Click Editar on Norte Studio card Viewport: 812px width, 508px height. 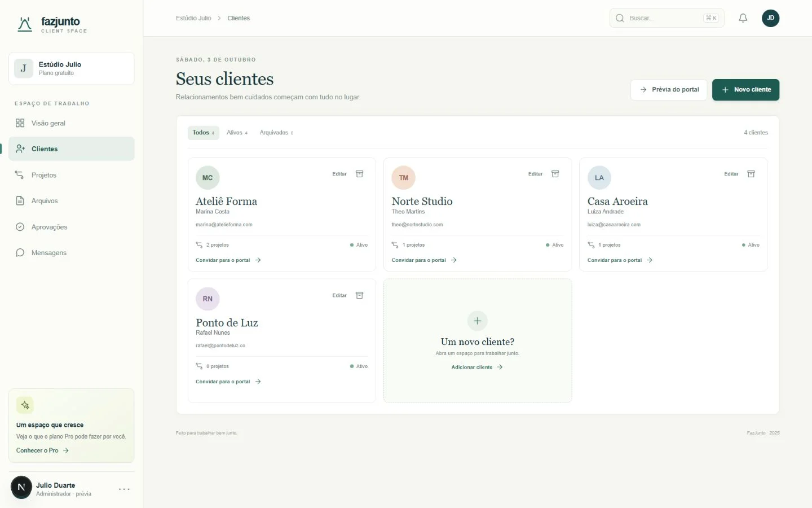535,174
